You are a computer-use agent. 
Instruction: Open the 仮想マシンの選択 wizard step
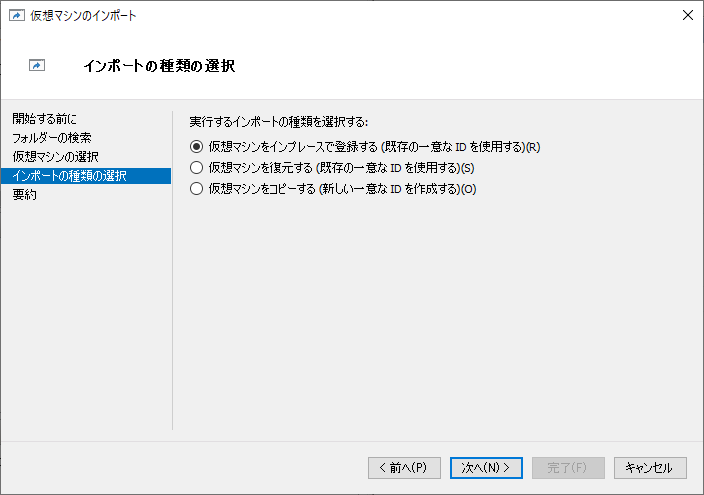click(55, 157)
